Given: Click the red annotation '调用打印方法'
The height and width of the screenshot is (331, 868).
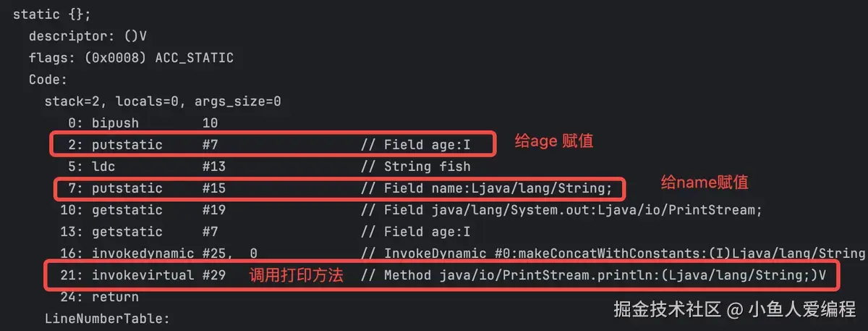Looking at the screenshot, I should point(296,275).
